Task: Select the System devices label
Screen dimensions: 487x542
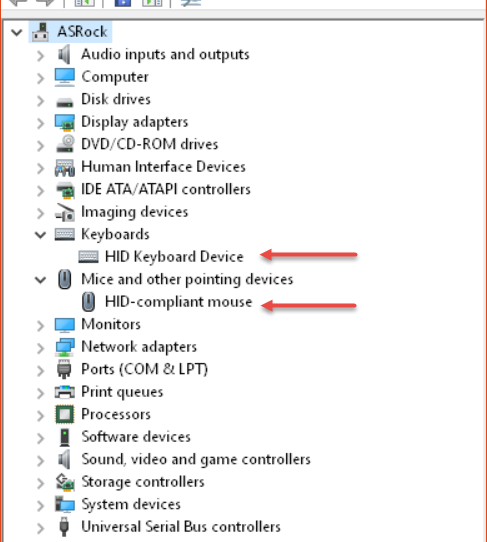Action: click(x=131, y=504)
